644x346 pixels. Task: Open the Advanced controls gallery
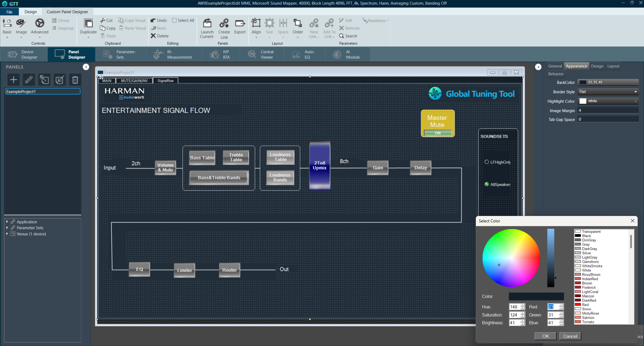(40, 28)
